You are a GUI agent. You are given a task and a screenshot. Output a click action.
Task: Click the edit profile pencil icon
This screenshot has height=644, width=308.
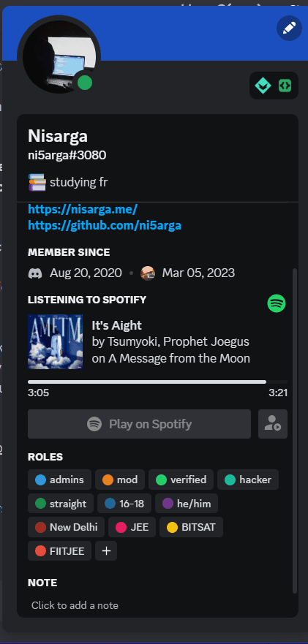[x=289, y=28]
